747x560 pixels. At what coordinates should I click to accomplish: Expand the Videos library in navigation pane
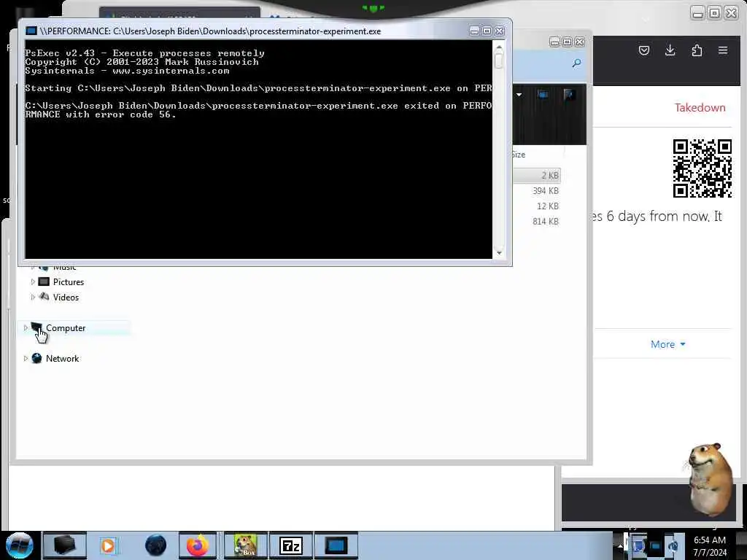coord(33,297)
